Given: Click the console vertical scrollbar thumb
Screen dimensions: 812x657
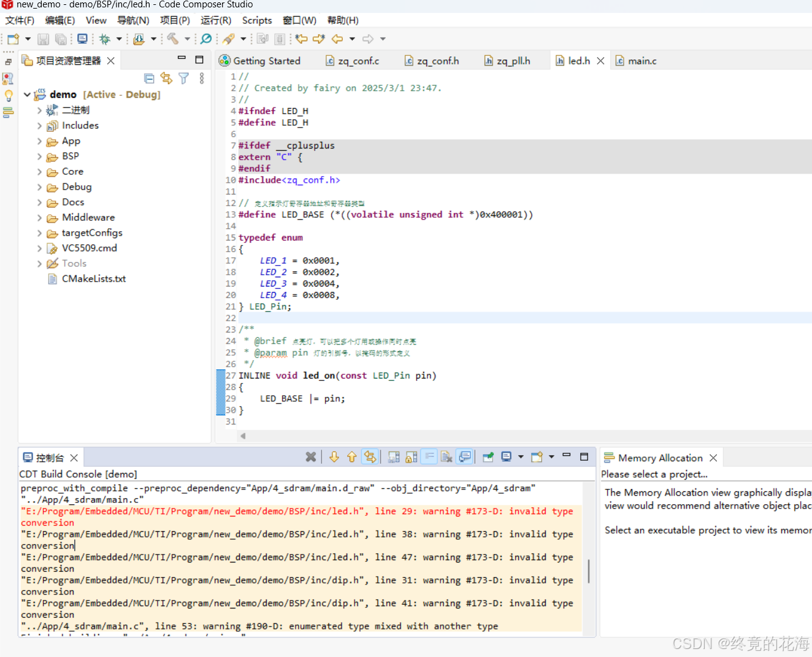Looking at the screenshot, I should pos(589,571).
